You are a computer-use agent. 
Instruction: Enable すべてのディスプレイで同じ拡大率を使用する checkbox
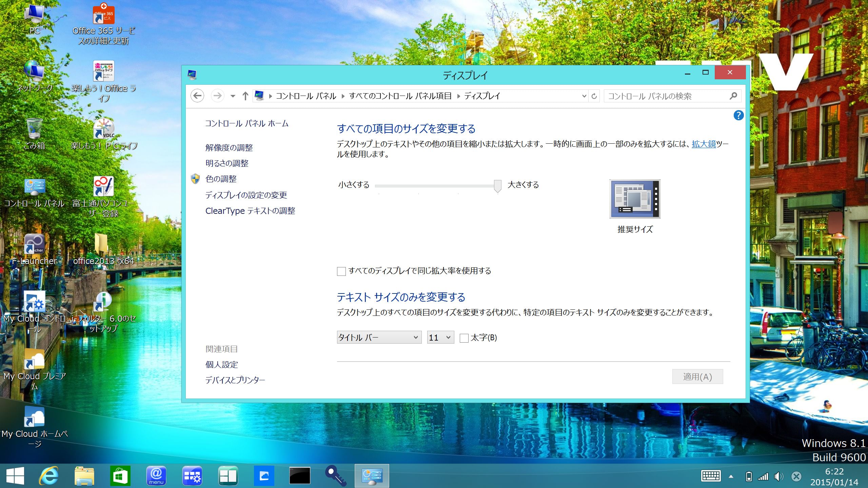[x=341, y=271]
